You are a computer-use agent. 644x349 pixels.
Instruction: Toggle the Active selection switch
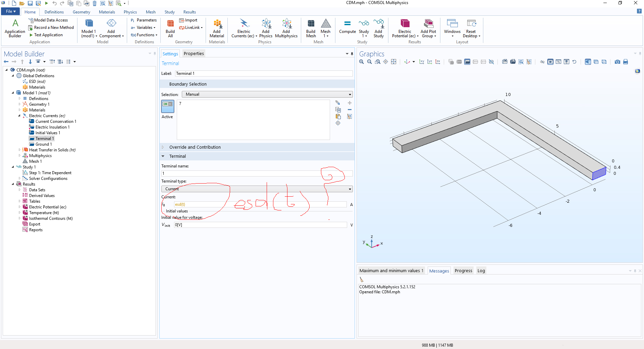(x=167, y=106)
